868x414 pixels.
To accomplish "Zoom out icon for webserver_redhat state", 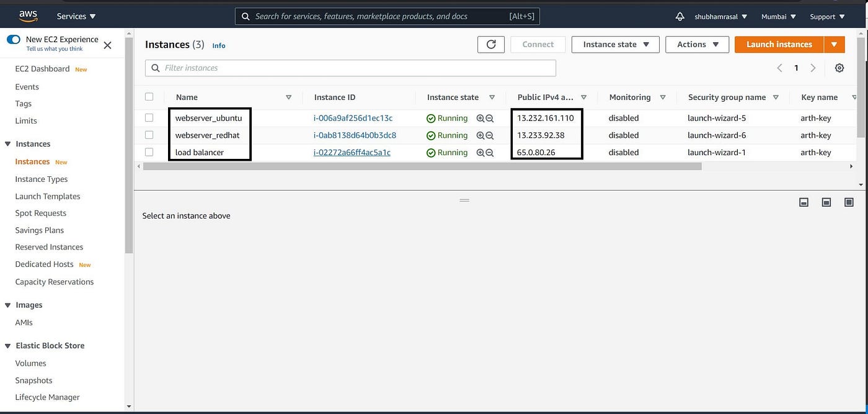I will pyautogui.click(x=490, y=135).
